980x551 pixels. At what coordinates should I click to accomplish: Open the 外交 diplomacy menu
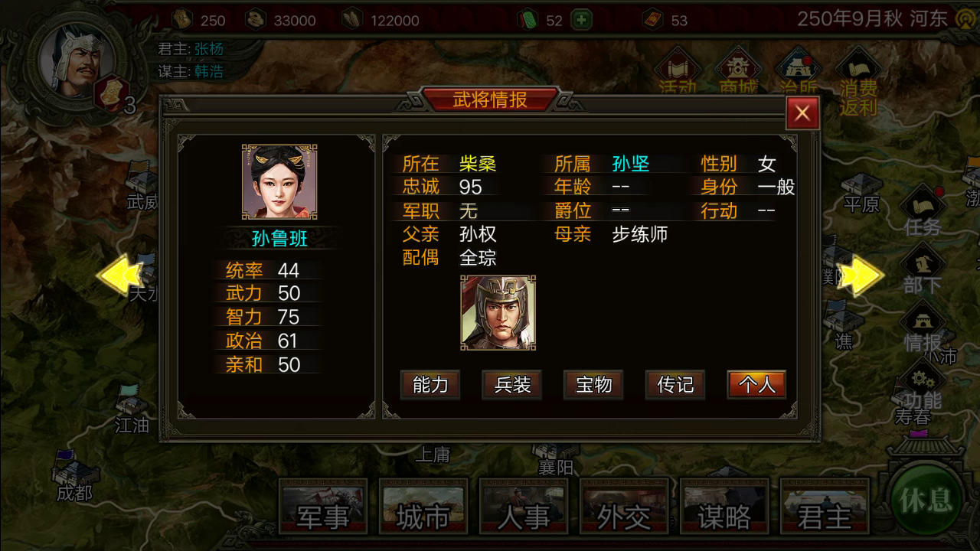624,507
